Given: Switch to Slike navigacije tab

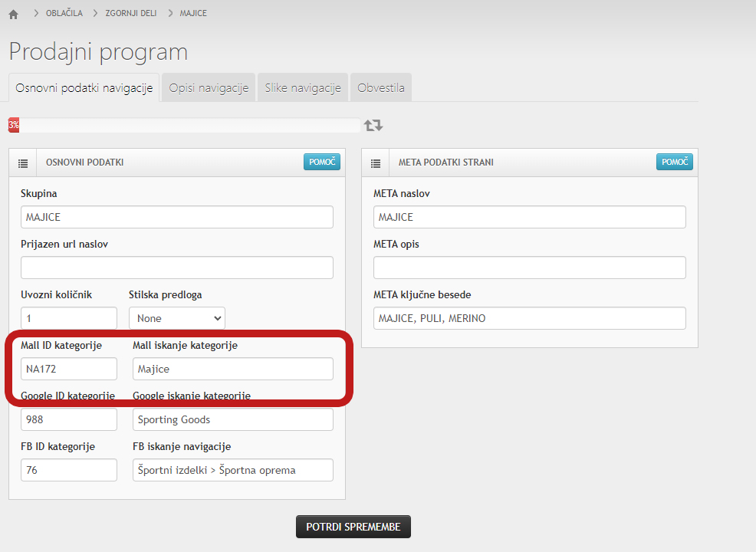Looking at the screenshot, I should [x=303, y=87].
